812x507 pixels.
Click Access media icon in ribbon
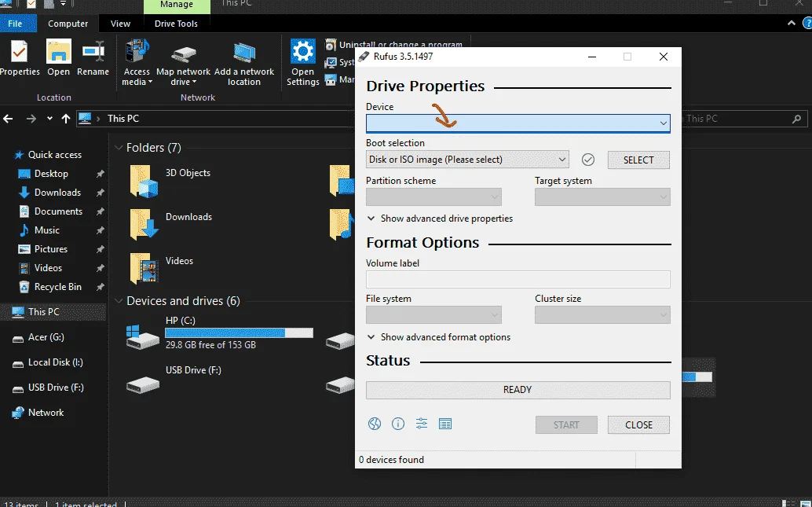[x=137, y=52]
